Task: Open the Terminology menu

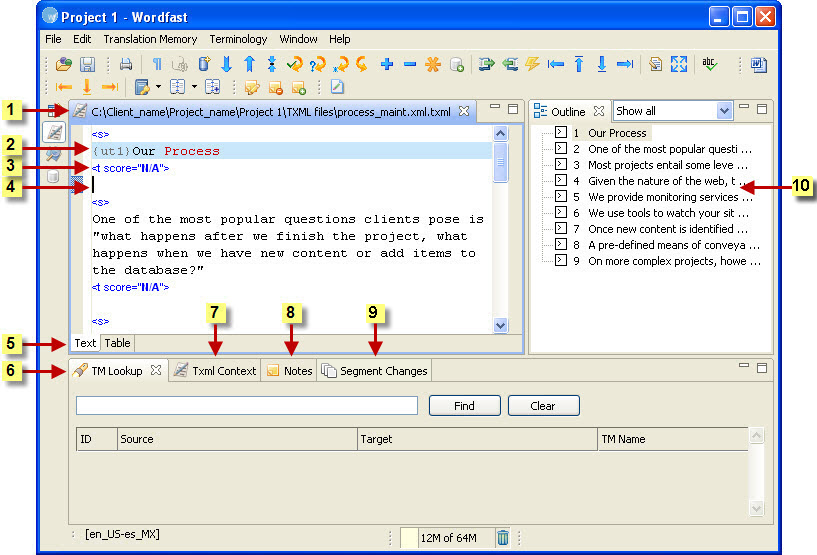Action: 238,39
